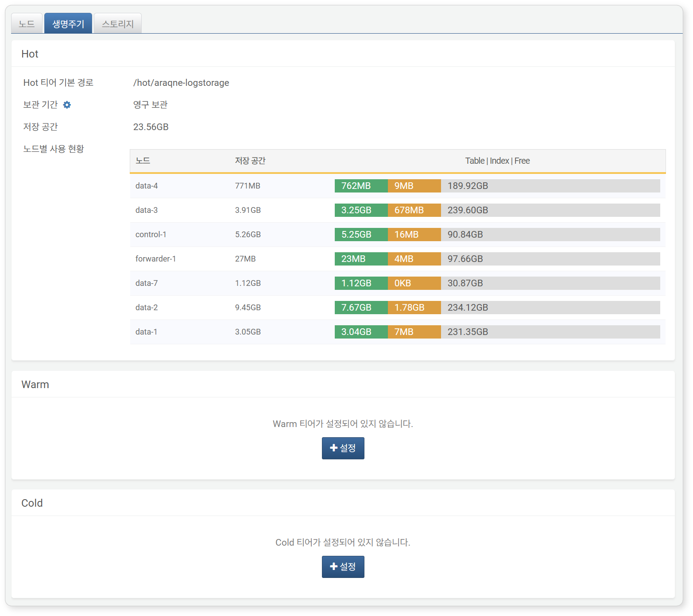Screen dimensions: 693x616
Task: Click data-7 free space 30.87GB
Action: coord(550,283)
